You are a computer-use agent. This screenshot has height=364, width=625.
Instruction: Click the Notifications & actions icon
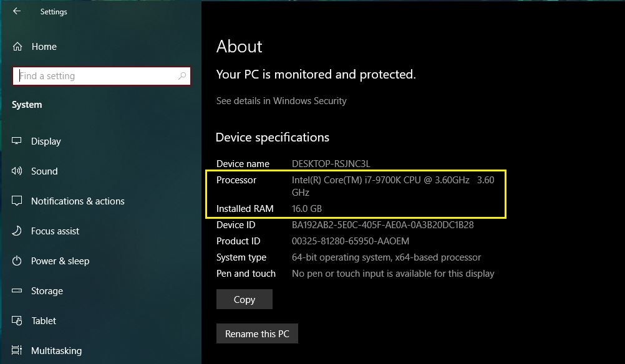pos(17,201)
